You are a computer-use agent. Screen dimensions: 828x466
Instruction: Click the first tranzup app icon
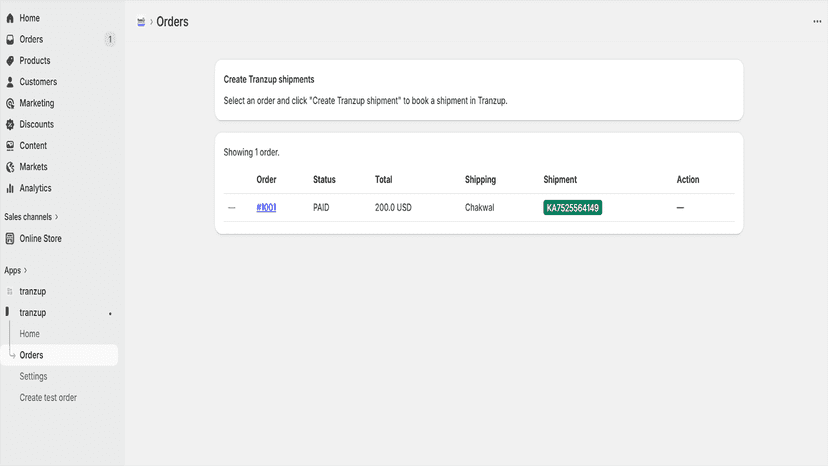(10, 291)
